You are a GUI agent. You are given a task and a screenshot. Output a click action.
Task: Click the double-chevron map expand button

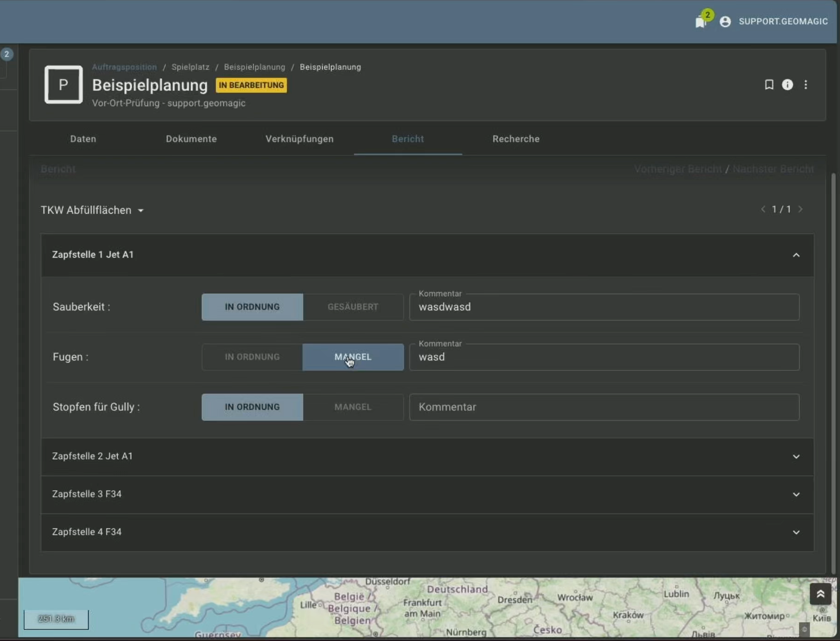point(820,594)
